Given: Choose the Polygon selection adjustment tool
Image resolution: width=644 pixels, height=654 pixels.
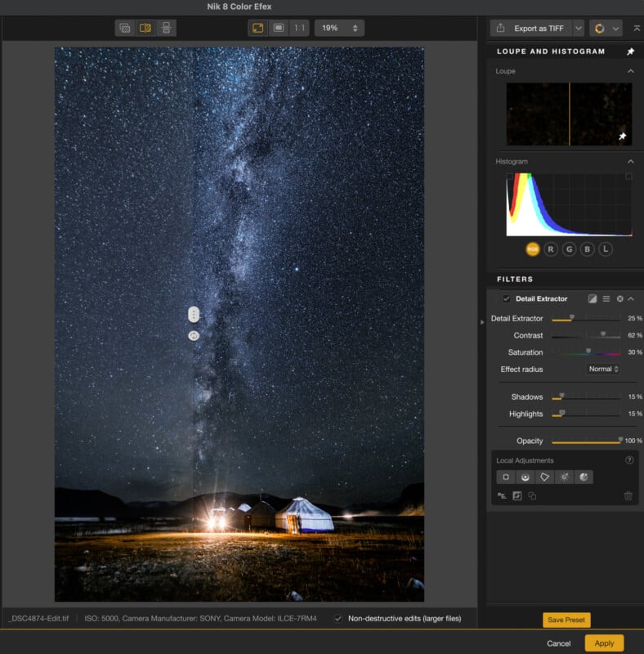Looking at the screenshot, I should 545,477.
